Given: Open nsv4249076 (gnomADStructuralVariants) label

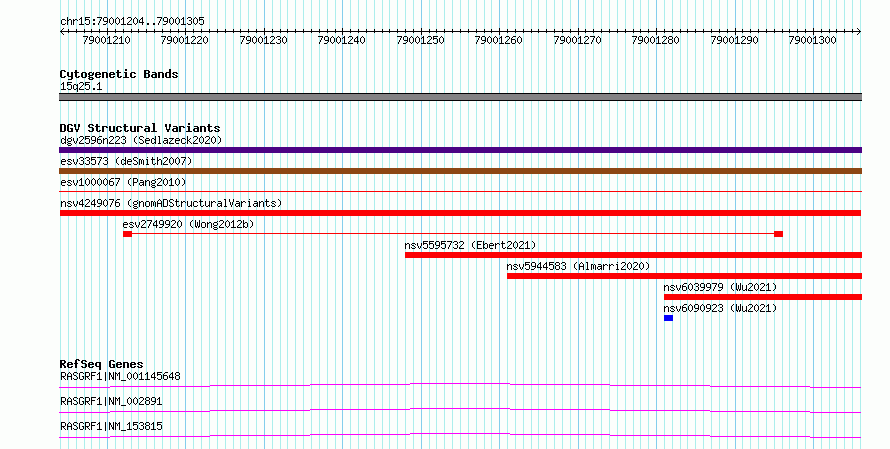Looking at the screenshot, I should pyautogui.click(x=171, y=203).
